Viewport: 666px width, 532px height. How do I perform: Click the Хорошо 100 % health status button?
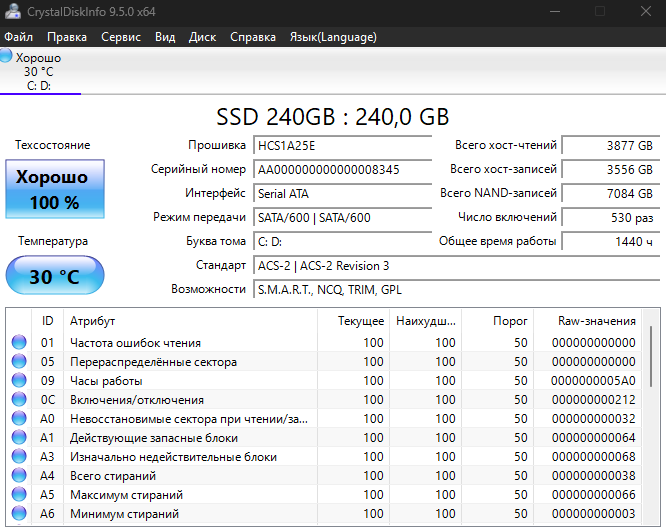[55, 189]
